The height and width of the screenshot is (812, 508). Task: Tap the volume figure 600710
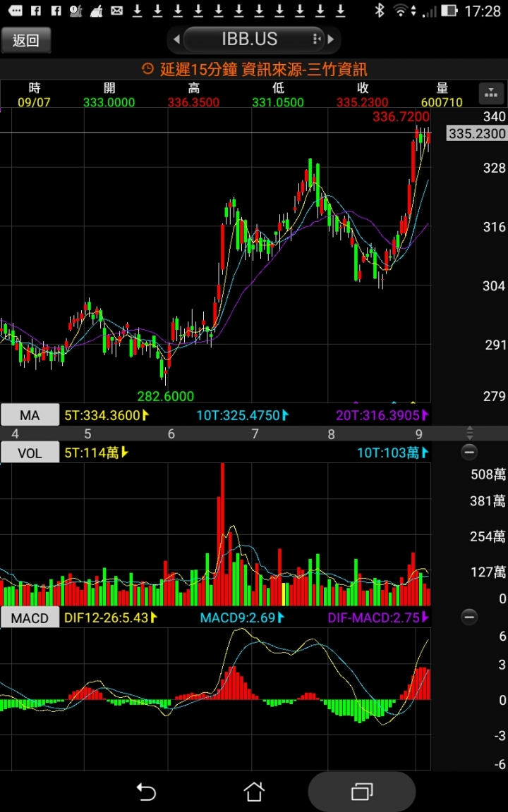pyautogui.click(x=442, y=102)
